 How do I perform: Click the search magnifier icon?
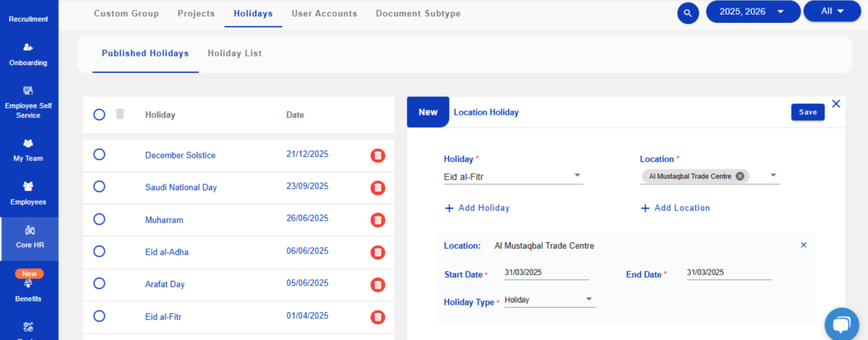[687, 13]
